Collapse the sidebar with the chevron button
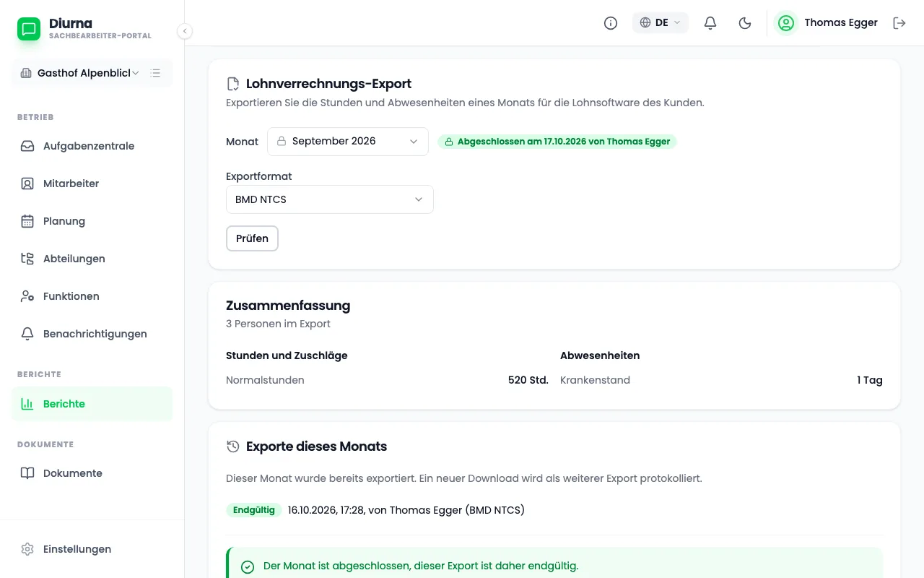The height and width of the screenshot is (578, 924). coord(185,31)
